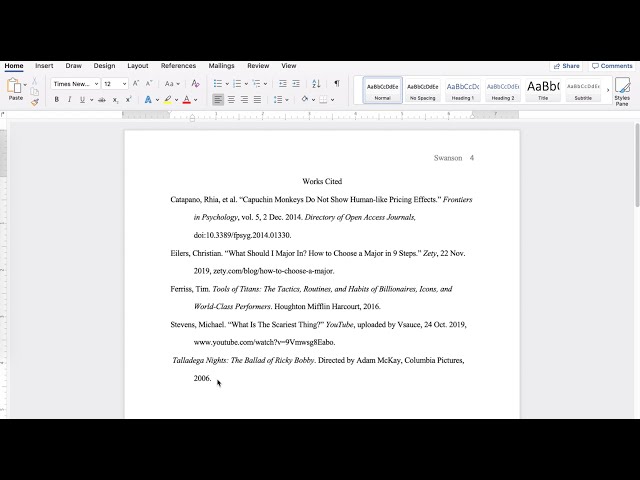Open paste options dropdown arrow
Image resolution: width=640 pixels, height=480 pixels.
tap(25, 85)
